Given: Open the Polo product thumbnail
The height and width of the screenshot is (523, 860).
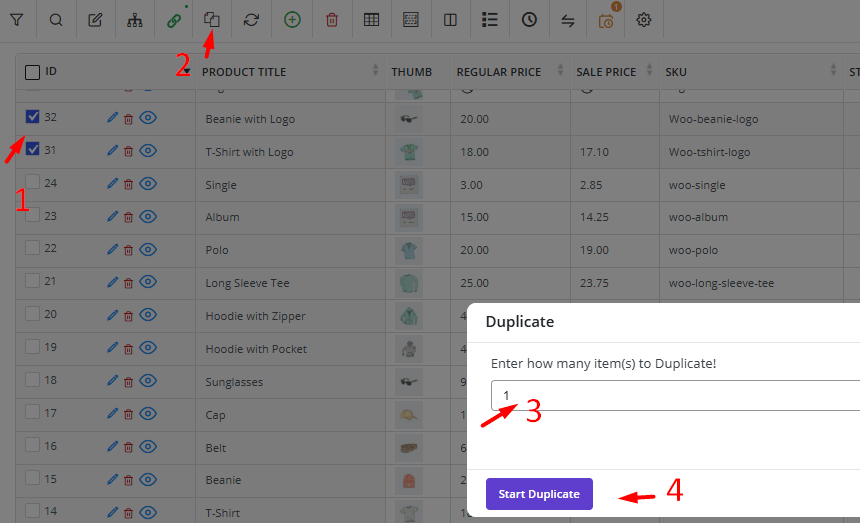Looking at the screenshot, I should 409,251.
